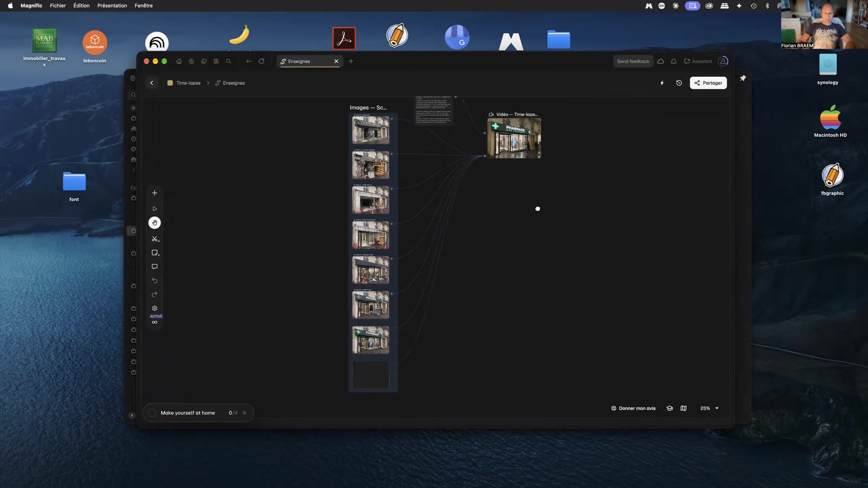Screen dimensions: 868x488
Task: Collapse panel with the back chevron
Action: pyautogui.click(x=152, y=83)
